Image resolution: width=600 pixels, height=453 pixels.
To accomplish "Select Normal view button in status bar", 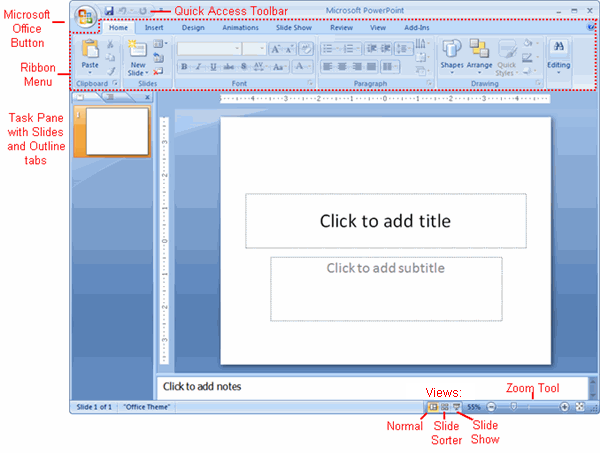I will pyautogui.click(x=433, y=408).
